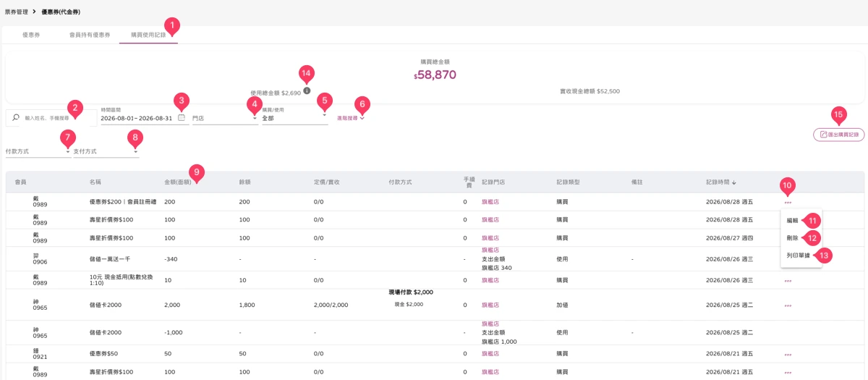This screenshot has height=380, width=868.
Task: Click the 定價/實收 column header
Action: point(327,182)
